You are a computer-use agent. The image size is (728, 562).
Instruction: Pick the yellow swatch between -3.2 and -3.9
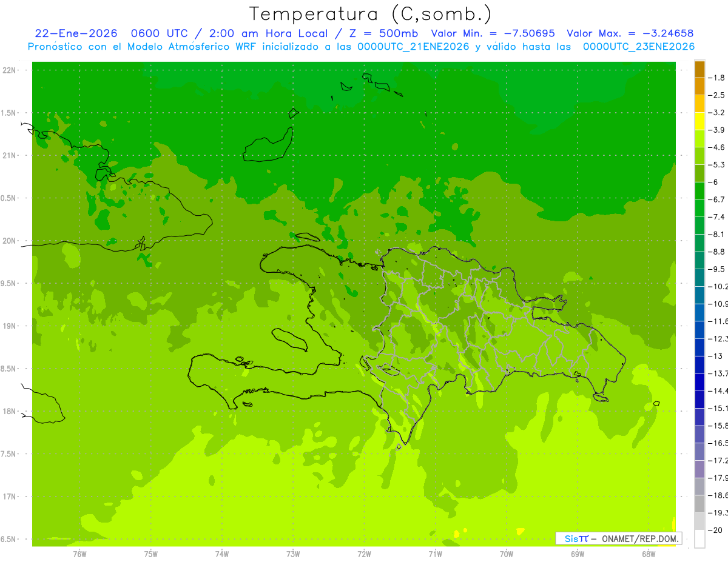click(x=699, y=121)
